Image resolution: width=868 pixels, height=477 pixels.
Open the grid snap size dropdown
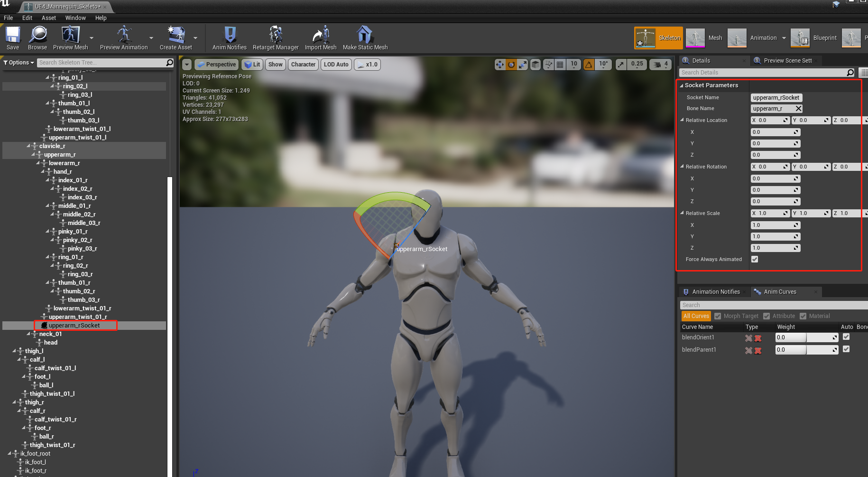tap(574, 65)
